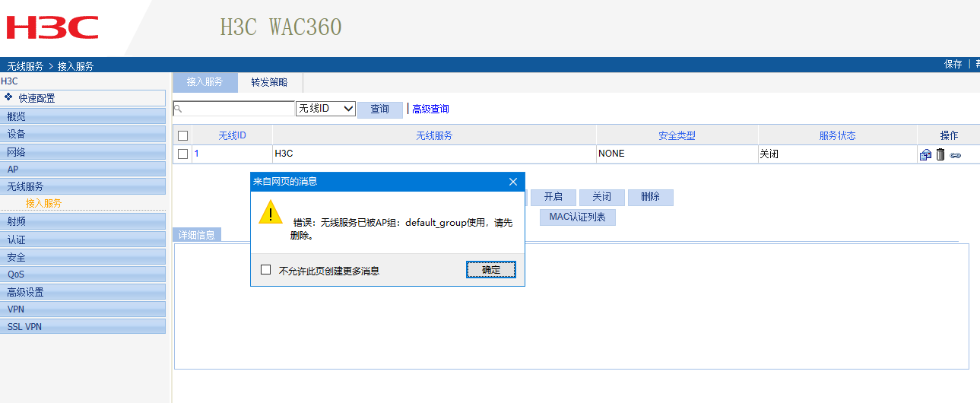The width and height of the screenshot is (980, 403).
Task: Sort by the 无线ID column header
Action: point(232,135)
